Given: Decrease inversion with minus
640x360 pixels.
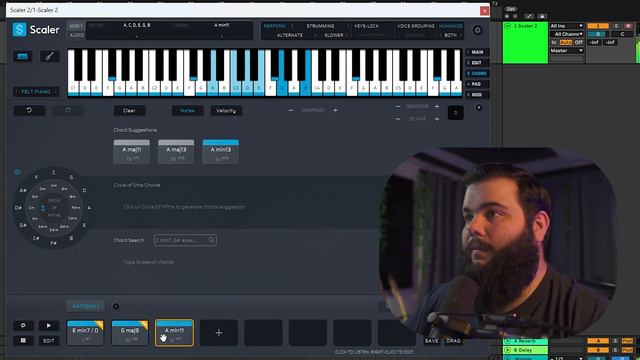Looking at the screenshot, I should tap(291, 110).
